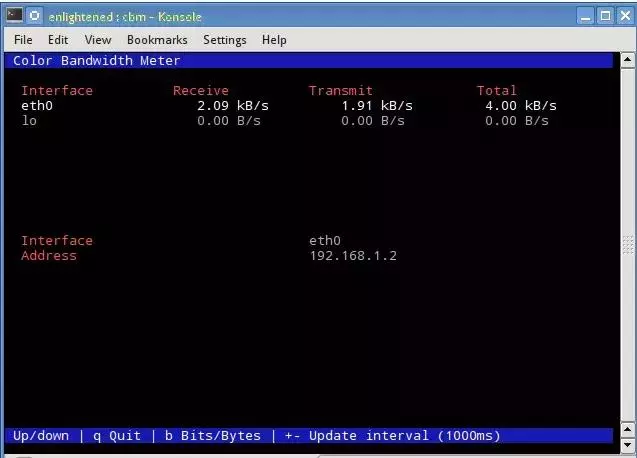Click the Up/down hint in status bar
637x458 pixels.
(41, 436)
